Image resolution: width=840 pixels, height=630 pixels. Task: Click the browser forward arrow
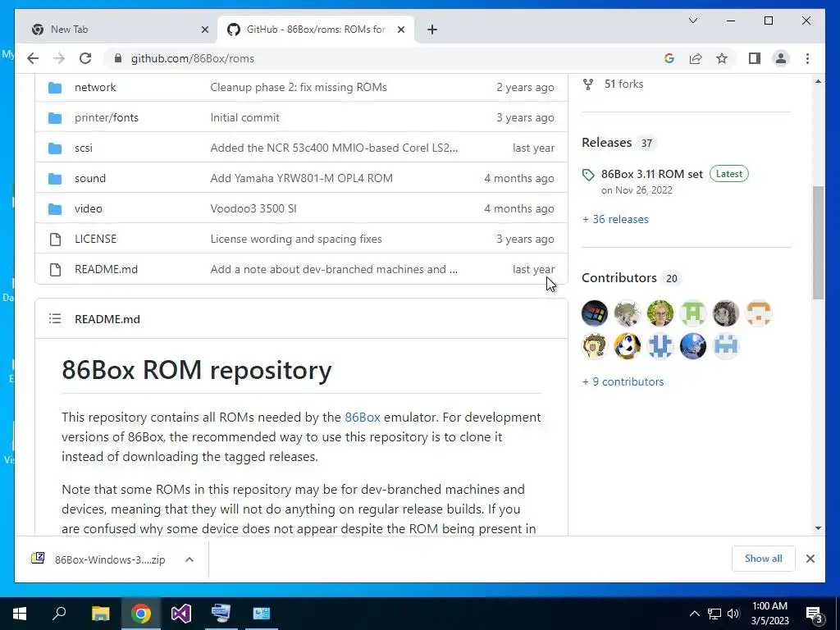tap(59, 58)
